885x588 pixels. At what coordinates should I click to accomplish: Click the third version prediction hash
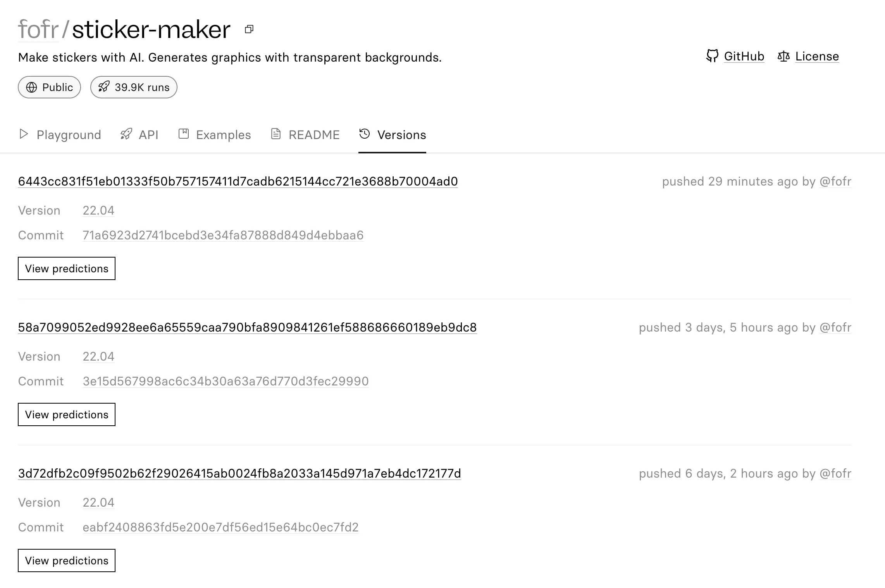[x=239, y=473]
